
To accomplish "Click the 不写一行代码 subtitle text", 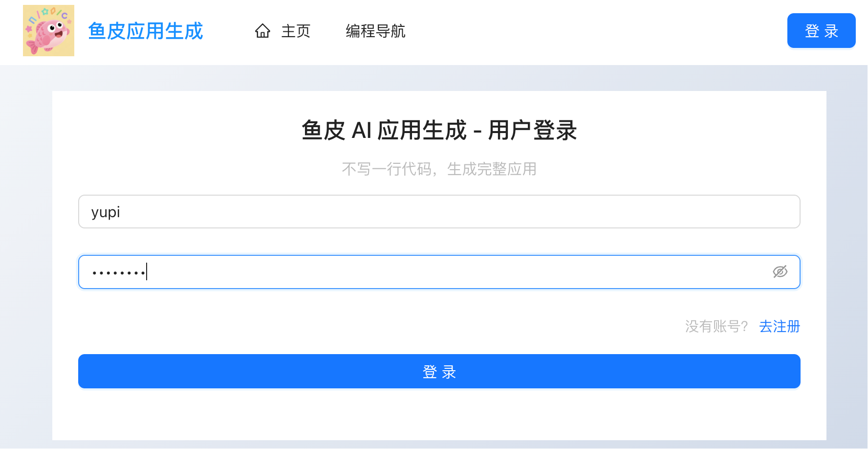I will click(x=386, y=169).
